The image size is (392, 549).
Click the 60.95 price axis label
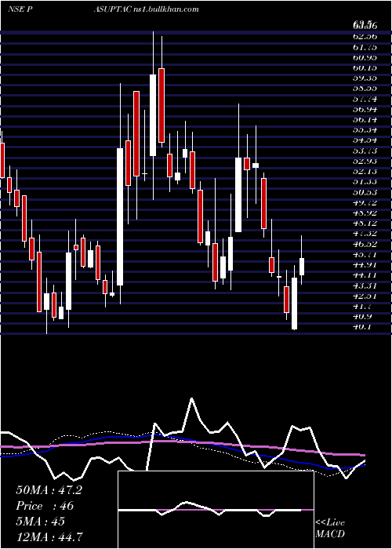(x=365, y=57)
